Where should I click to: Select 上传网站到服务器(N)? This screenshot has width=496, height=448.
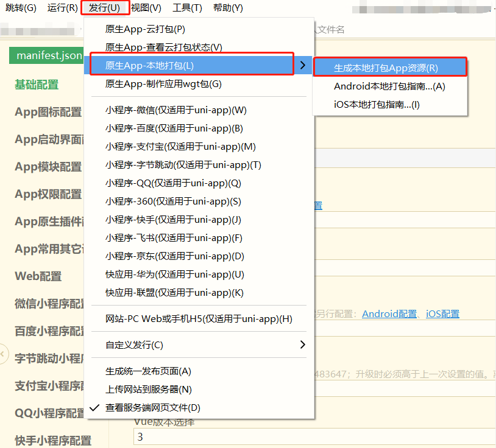(x=148, y=390)
